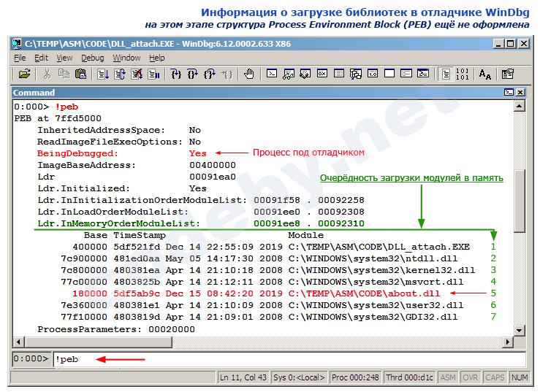Click the Ldr.InMemoryOrderModuleList line
540x392 pixels.
coord(201,223)
